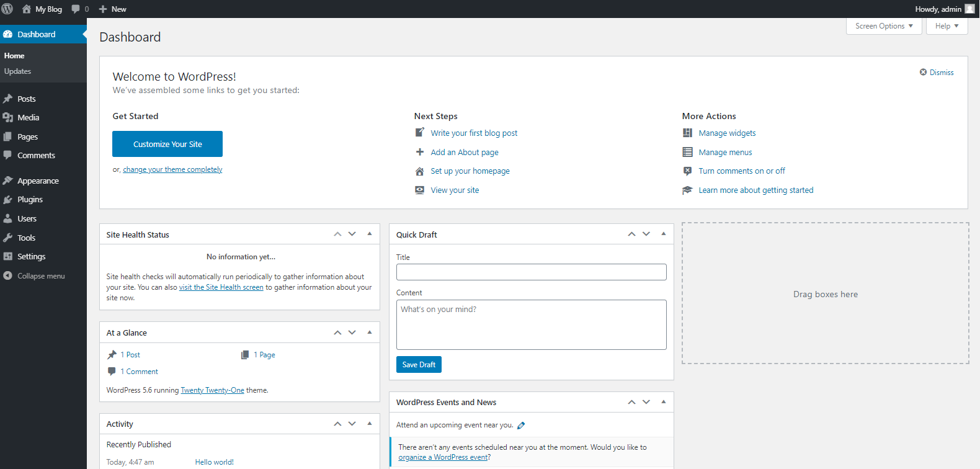The image size is (980, 469).
Task: Click the Media icon in sidebar
Action: point(7,117)
